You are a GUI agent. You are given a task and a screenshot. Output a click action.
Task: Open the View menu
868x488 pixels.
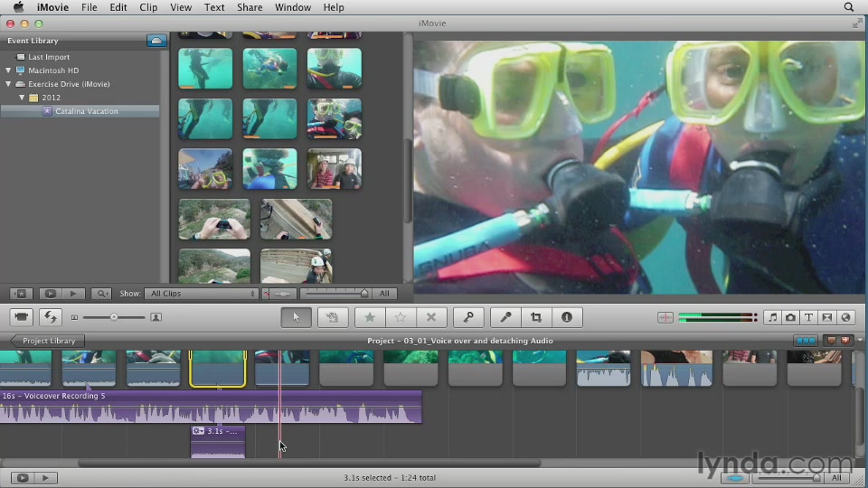[x=181, y=7]
